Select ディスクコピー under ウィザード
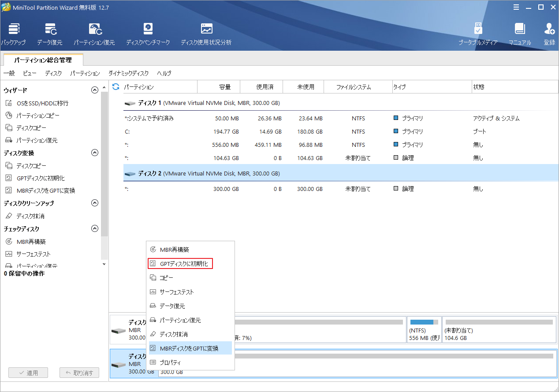Screen dimensions: 559x392 [31, 128]
